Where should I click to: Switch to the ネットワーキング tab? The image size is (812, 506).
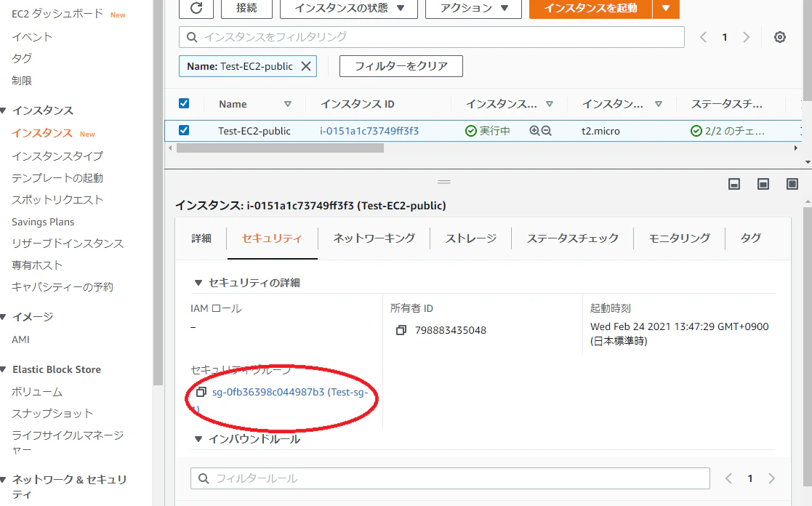point(374,238)
